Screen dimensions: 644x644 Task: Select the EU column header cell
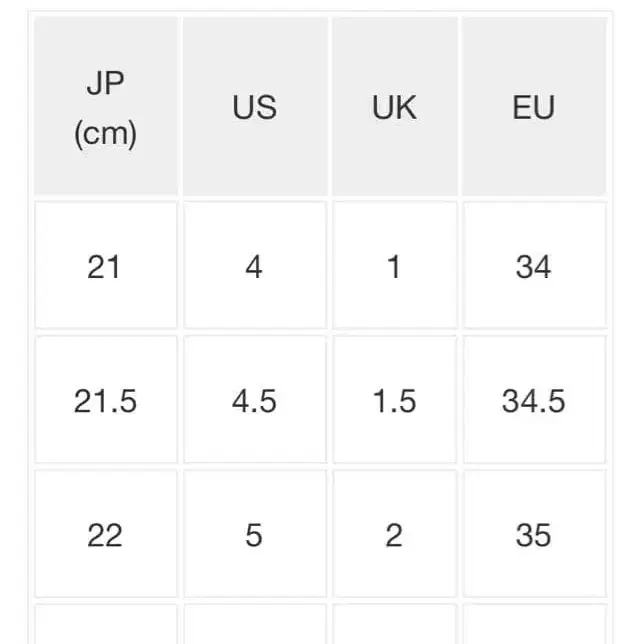coord(533,107)
